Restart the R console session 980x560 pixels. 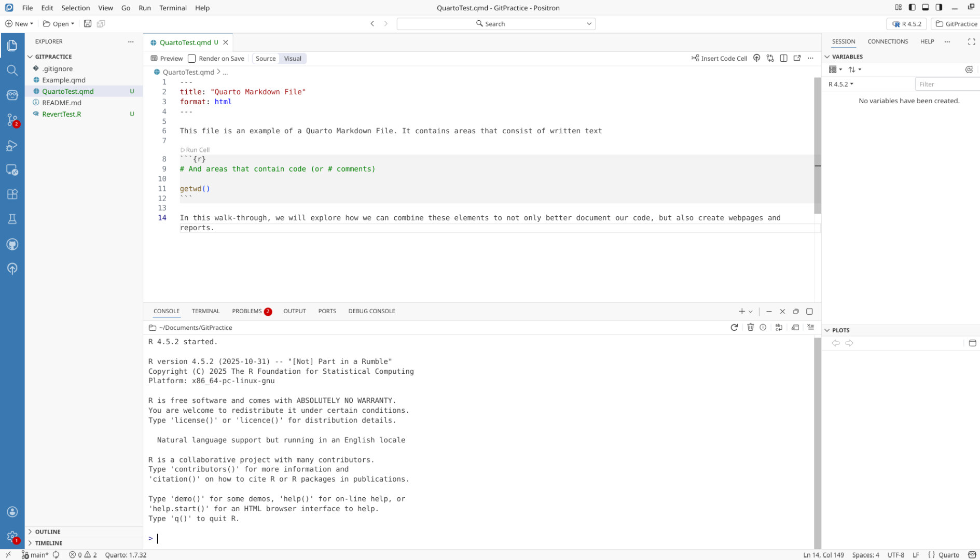click(734, 327)
